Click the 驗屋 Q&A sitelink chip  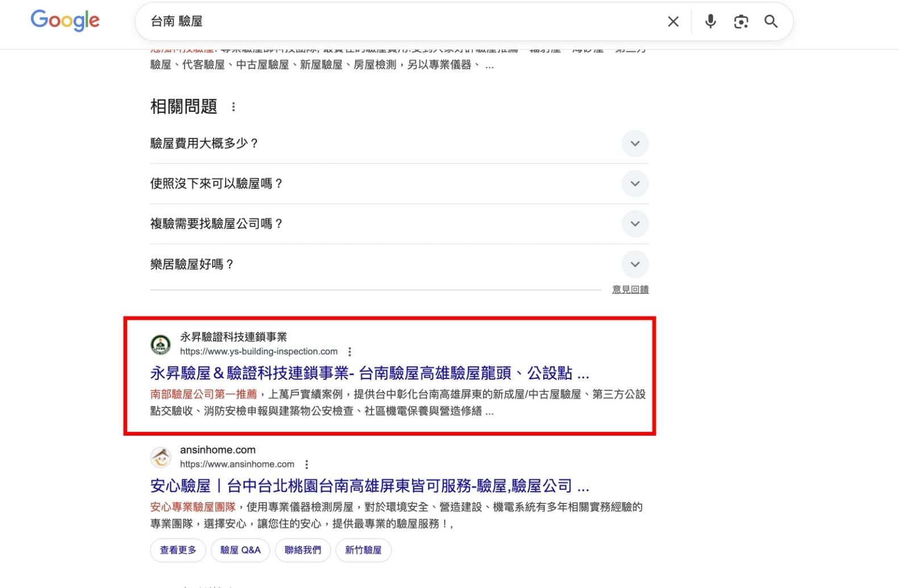(x=240, y=551)
